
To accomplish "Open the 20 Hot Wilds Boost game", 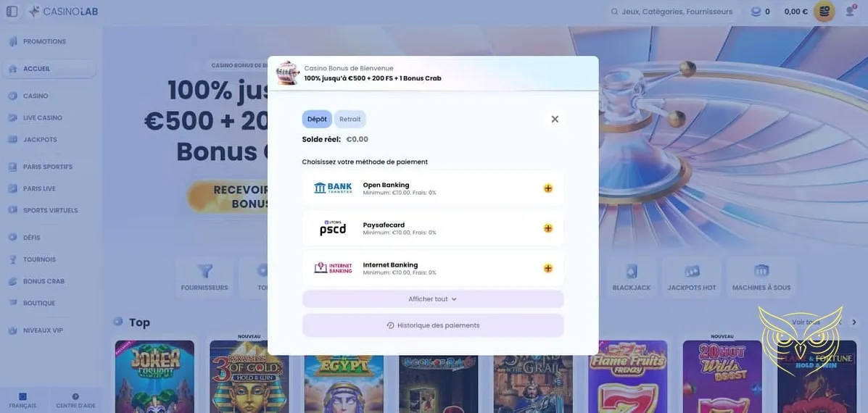I will coord(722,377).
